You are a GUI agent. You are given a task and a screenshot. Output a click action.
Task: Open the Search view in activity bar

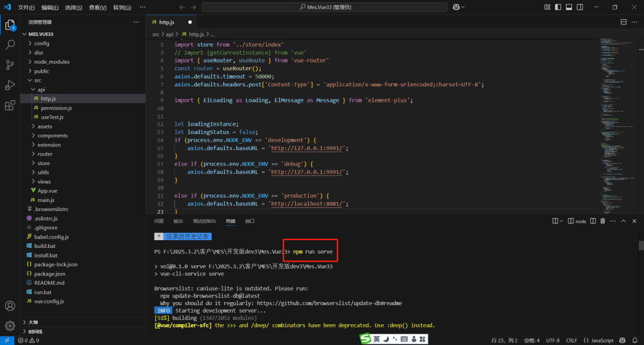[10, 45]
